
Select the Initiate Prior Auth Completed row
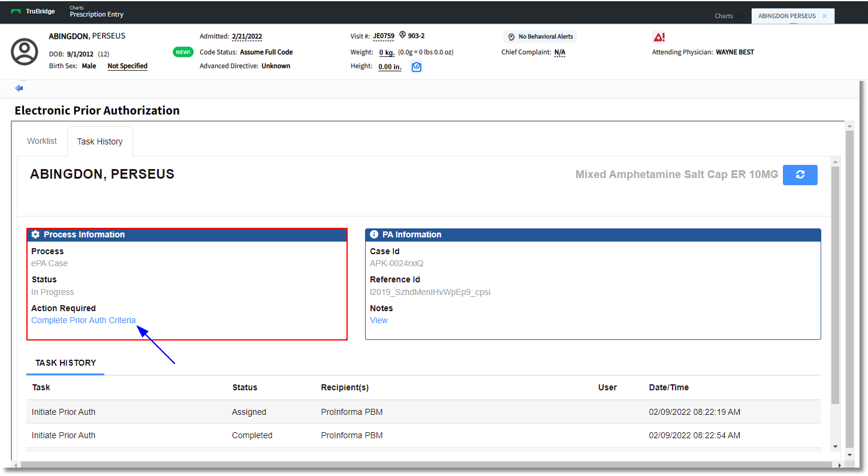pyautogui.click(x=424, y=435)
